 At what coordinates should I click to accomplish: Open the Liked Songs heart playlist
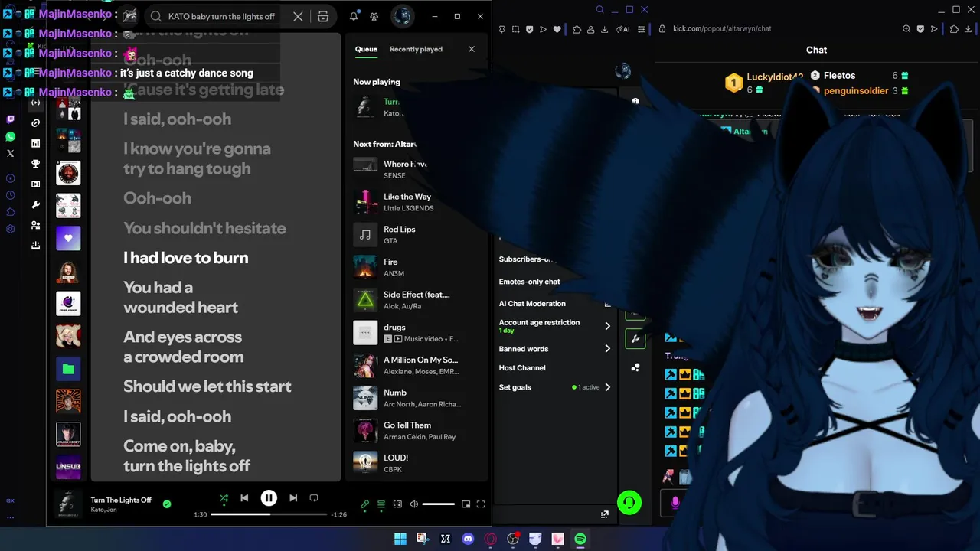tap(68, 238)
